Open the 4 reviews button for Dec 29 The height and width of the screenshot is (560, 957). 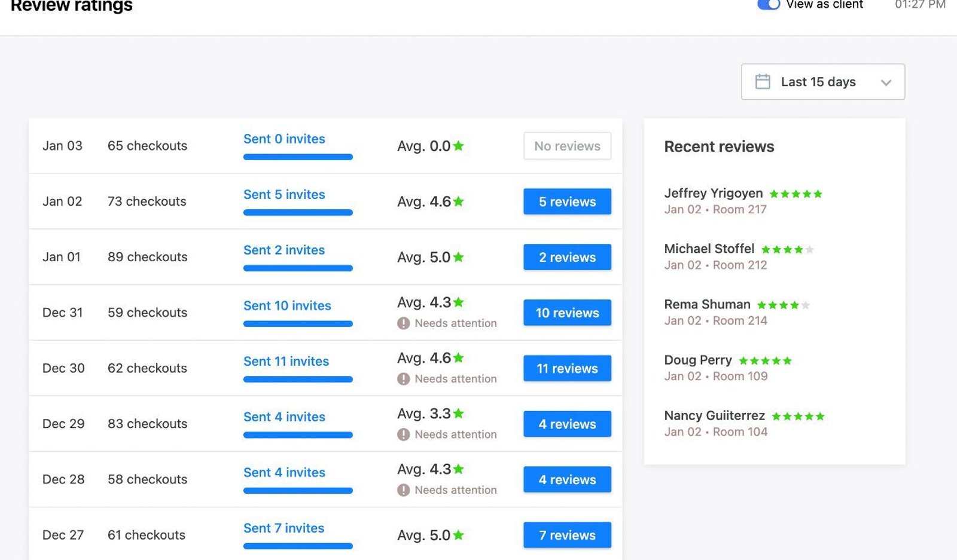(x=567, y=424)
